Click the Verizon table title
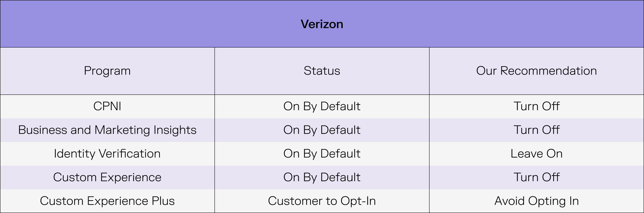 [x=322, y=24]
